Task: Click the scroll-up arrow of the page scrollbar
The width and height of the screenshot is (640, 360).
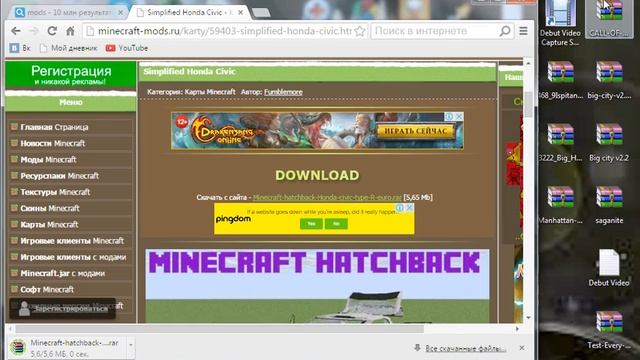Action: [x=528, y=64]
